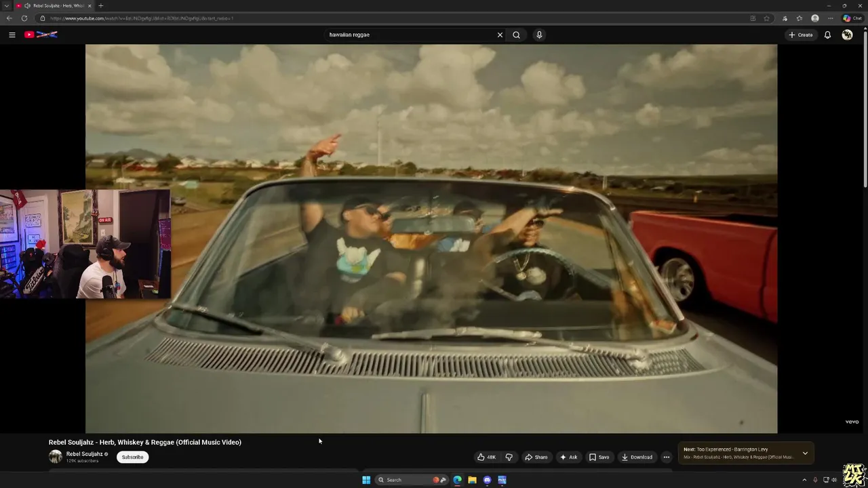The width and height of the screenshot is (868, 488).
Task: Download the video
Action: coord(637,457)
